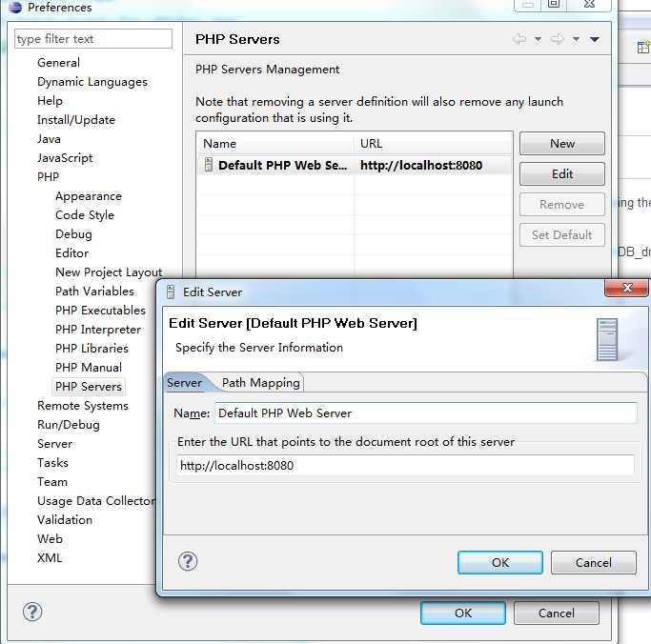The width and height of the screenshot is (651, 644).
Task: Select the Server tab
Action: coord(184,383)
